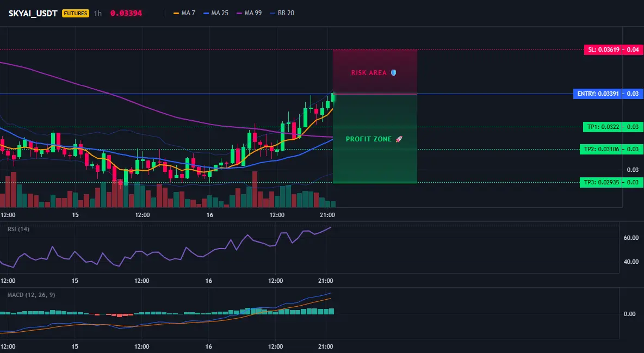Click the 0.00 MACD axis value
The height and width of the screenshot is (353, 644).
[630, 314]
